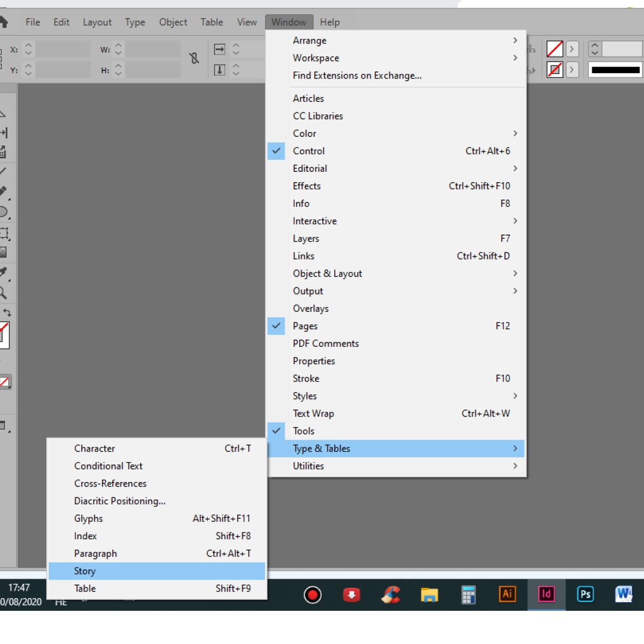Select the Pencil tool in the Tools panel

(3, 191)
